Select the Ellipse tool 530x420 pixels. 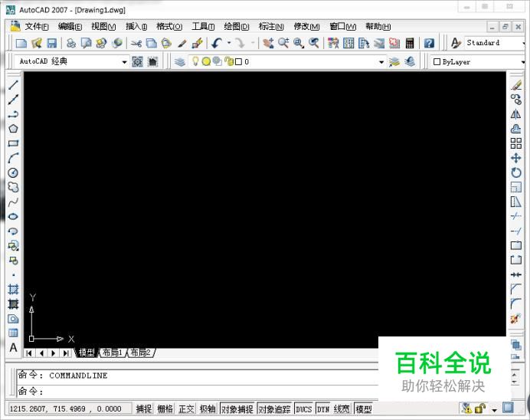pos(13,217)
